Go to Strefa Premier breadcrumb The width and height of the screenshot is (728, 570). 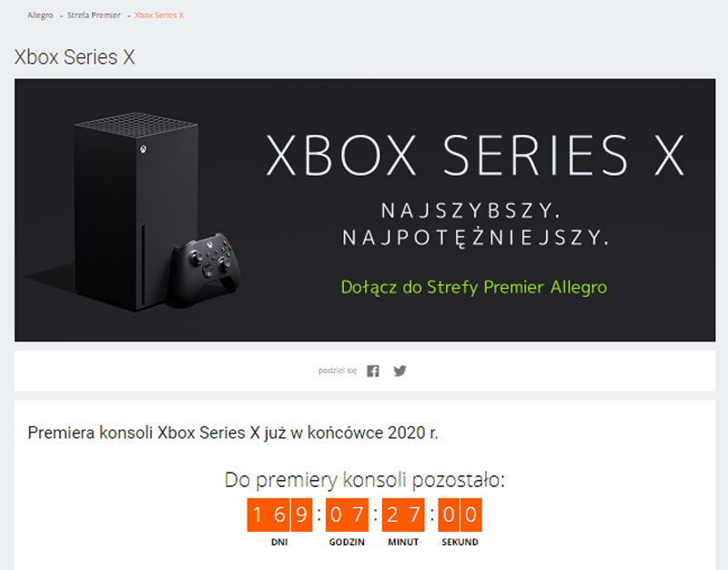click(x=94, y=15)
